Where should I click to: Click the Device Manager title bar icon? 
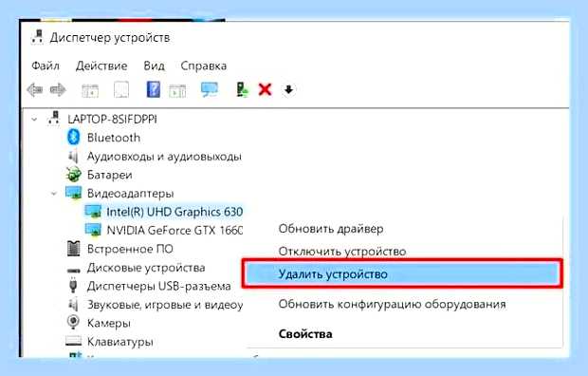[38, 37]
